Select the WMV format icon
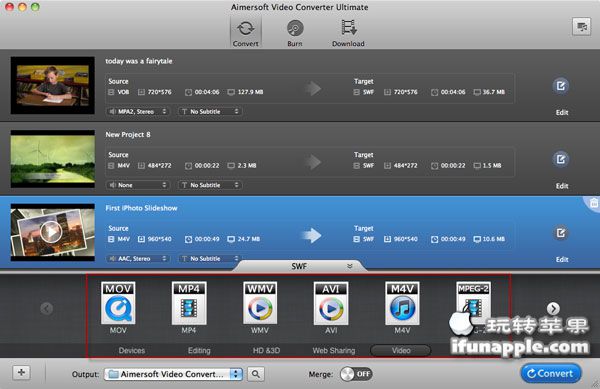 tap(260, 303)
